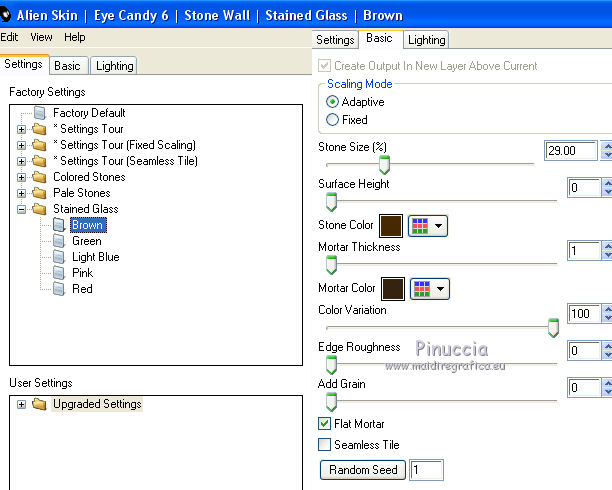Open the Stone Color dropdown arrow
This screenshot has height=490, width=612.
click(x=438, y=226)
